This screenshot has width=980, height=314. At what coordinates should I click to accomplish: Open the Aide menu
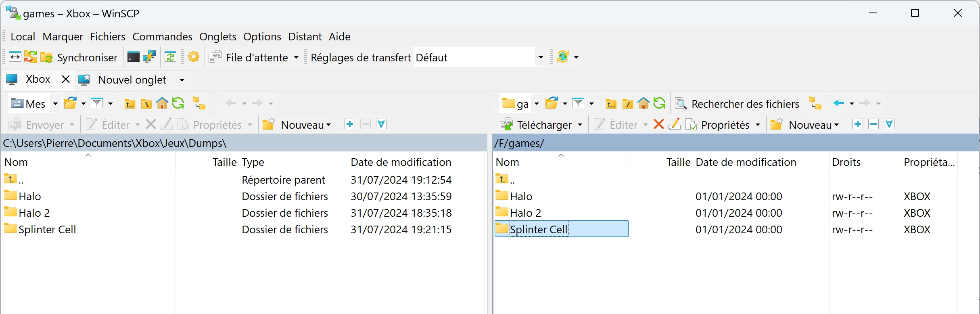click(339, 37)
